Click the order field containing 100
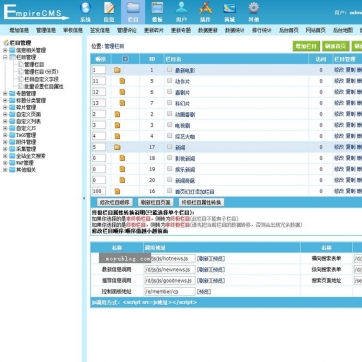 99,191
